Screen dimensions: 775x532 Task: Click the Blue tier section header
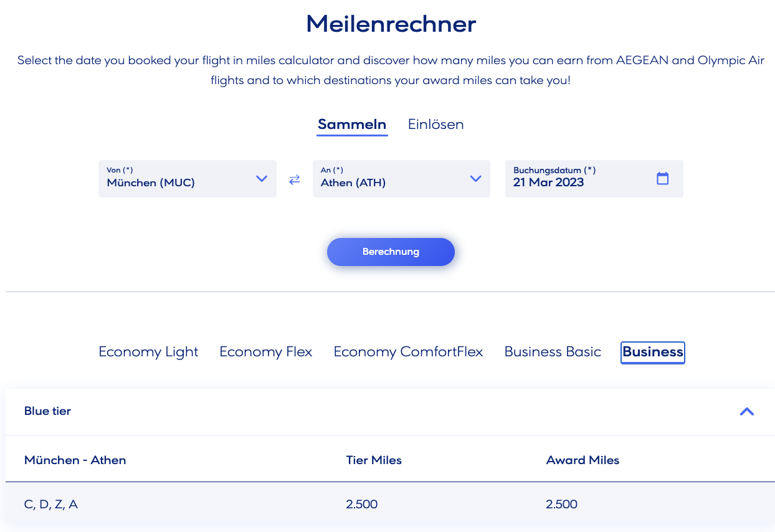click(x=48, y=411)
